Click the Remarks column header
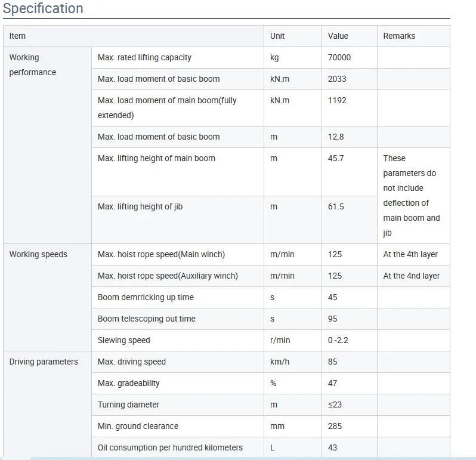 click(413, 36)
